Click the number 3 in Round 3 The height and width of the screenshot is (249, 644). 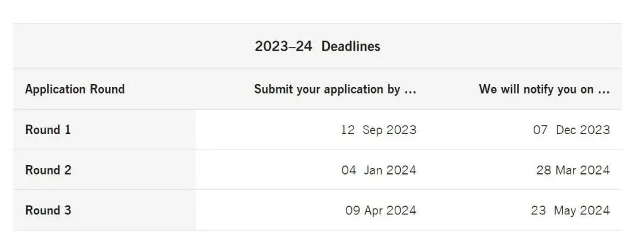coord(68,210)
